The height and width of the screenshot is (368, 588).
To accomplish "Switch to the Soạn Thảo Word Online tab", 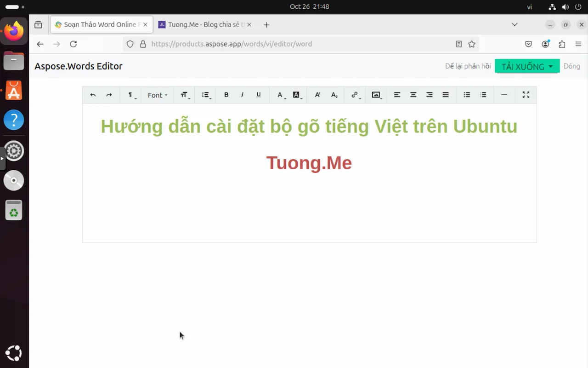I will (101, 25).
